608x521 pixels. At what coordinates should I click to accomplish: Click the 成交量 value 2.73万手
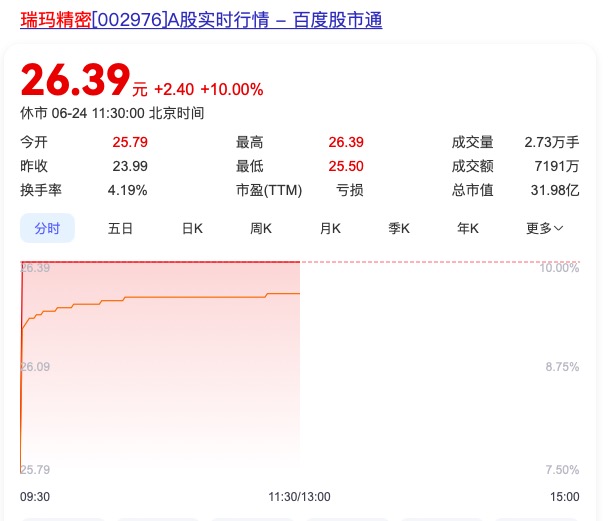pos(551,142)
